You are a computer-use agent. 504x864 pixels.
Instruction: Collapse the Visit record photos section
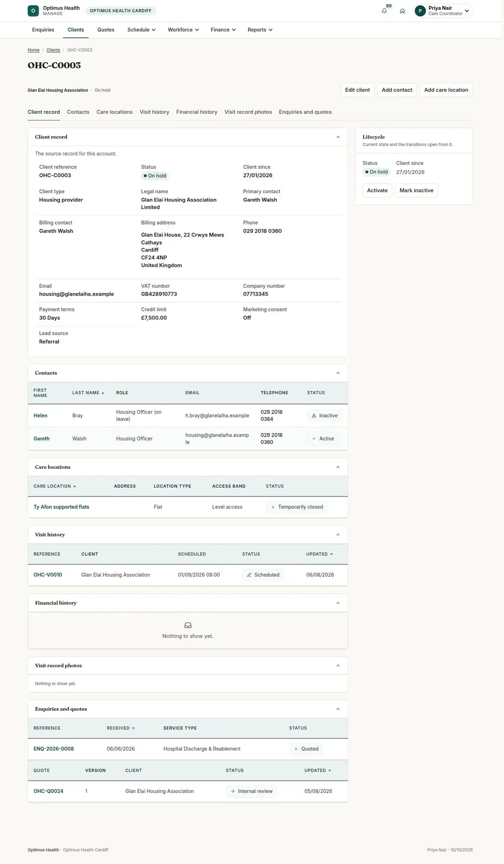[x=338, y=666]
